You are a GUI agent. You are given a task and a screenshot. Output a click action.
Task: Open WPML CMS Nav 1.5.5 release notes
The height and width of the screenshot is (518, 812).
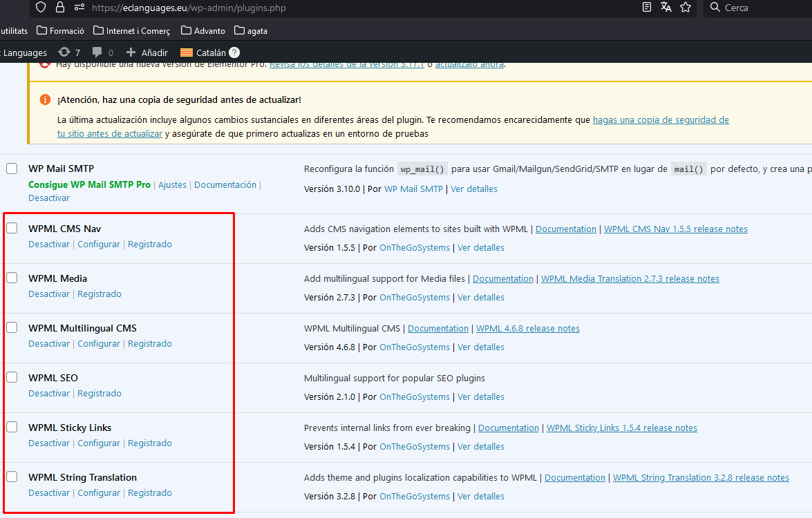pyautogui.click(x=676, y=229)
